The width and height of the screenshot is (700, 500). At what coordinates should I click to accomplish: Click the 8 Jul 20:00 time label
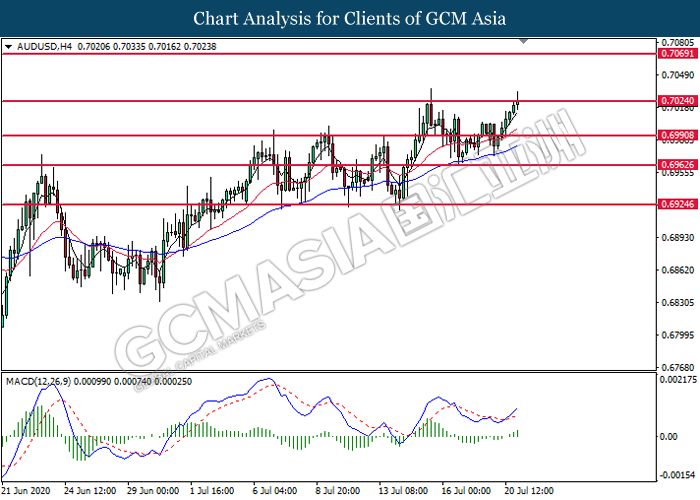pyautogui.click(x=338, y=491)
